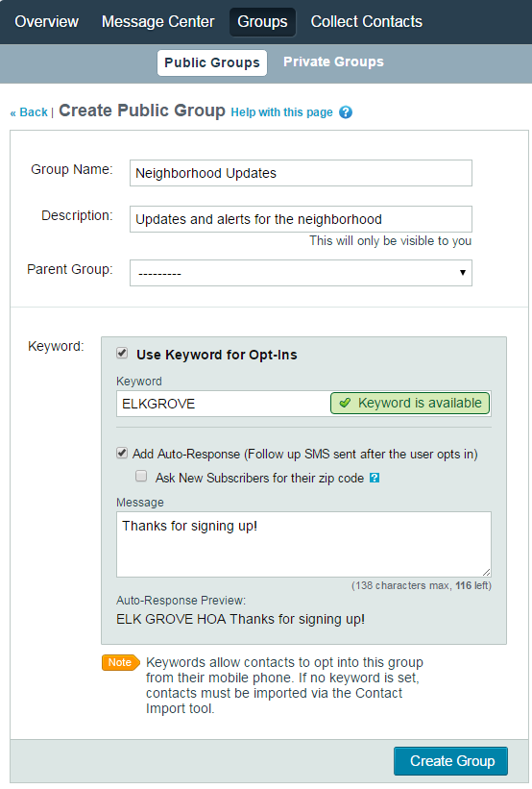This screenshot has height=789, width=532.
Task: Open the Collect Contacts tab
Action: point(367,22)
